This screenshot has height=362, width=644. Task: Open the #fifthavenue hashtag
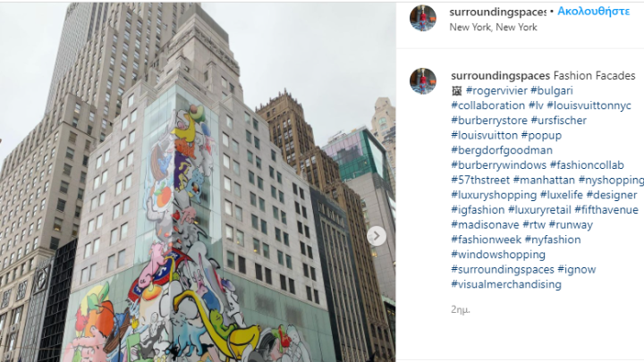point(606,210)
